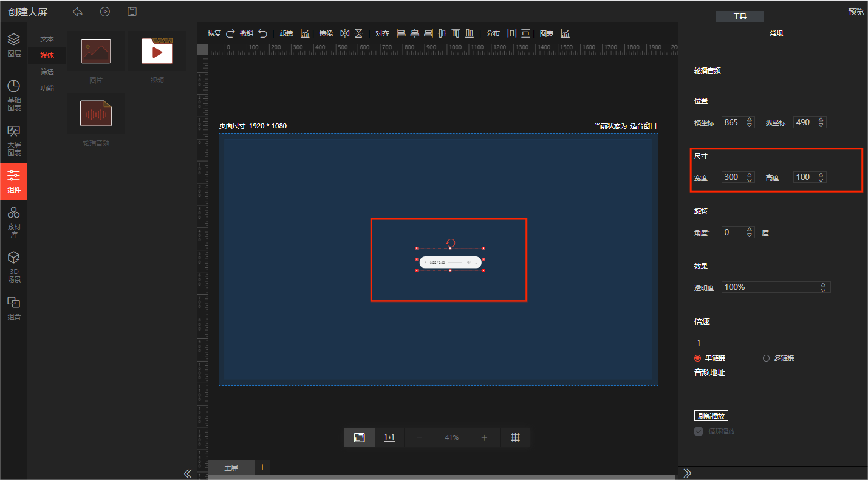Click the align top icon
Image resolution: width=868 pixels, height=480 pixels.
coord(455,33)
